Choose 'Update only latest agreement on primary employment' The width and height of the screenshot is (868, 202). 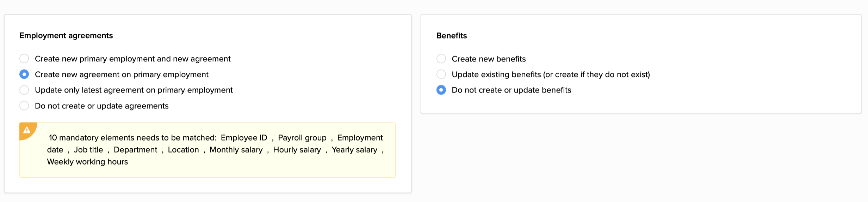point(24,90)
